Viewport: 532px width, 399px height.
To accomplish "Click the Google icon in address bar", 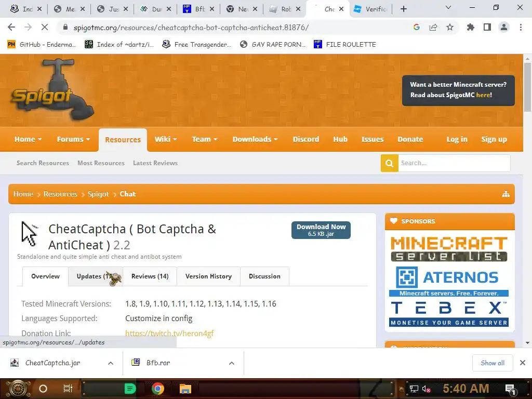I will [x=417, y=27].
